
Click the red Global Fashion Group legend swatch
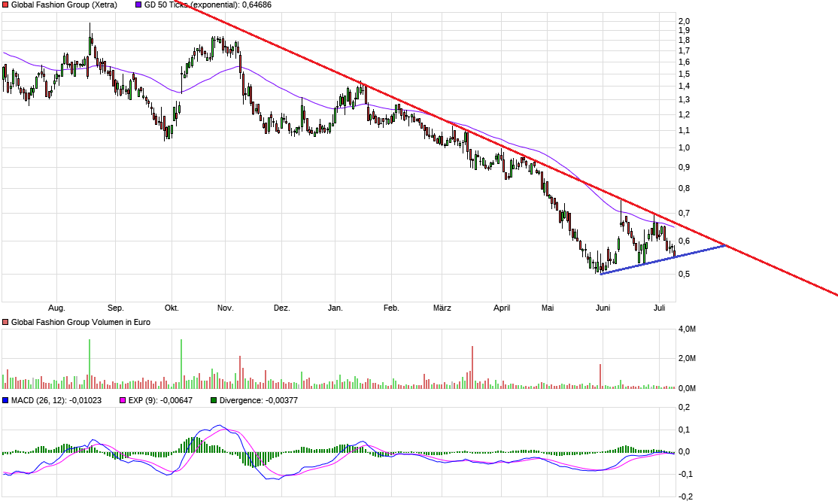pos(5,5)
